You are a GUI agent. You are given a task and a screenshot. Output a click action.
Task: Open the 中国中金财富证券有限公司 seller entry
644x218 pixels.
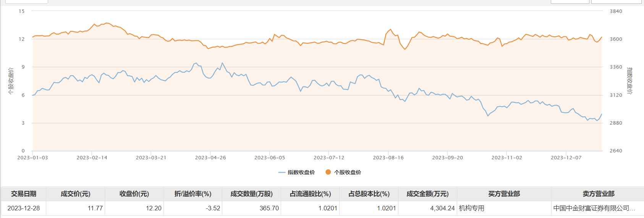(594, 208)
